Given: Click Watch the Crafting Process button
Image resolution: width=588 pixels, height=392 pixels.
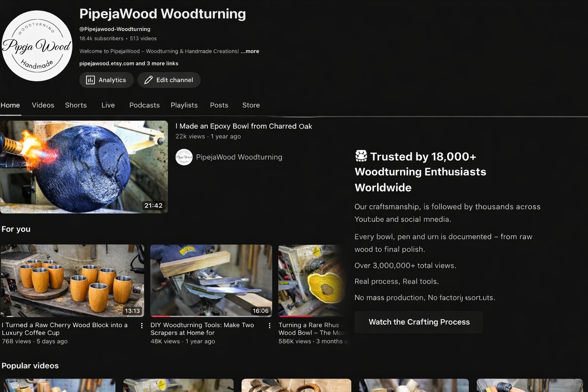Looking at the screenshot, I should pyautogui.click(x=419, y=322).
